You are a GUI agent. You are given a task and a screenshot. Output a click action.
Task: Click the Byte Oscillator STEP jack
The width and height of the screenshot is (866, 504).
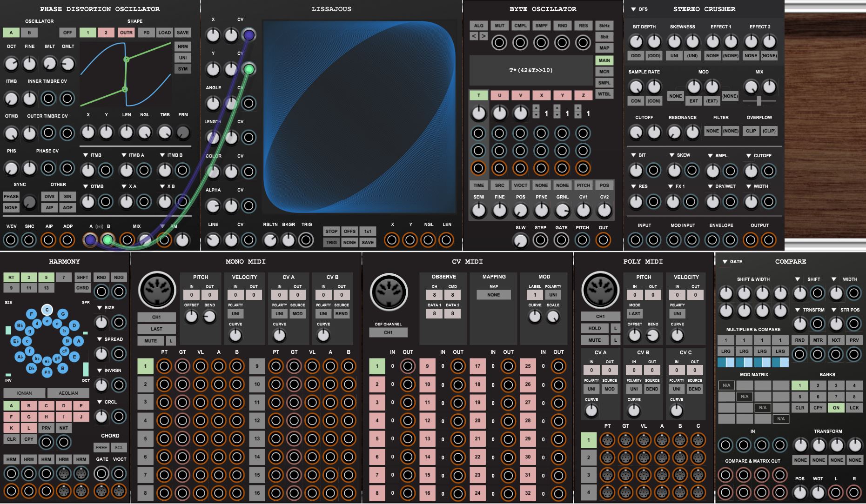(540, 240)
